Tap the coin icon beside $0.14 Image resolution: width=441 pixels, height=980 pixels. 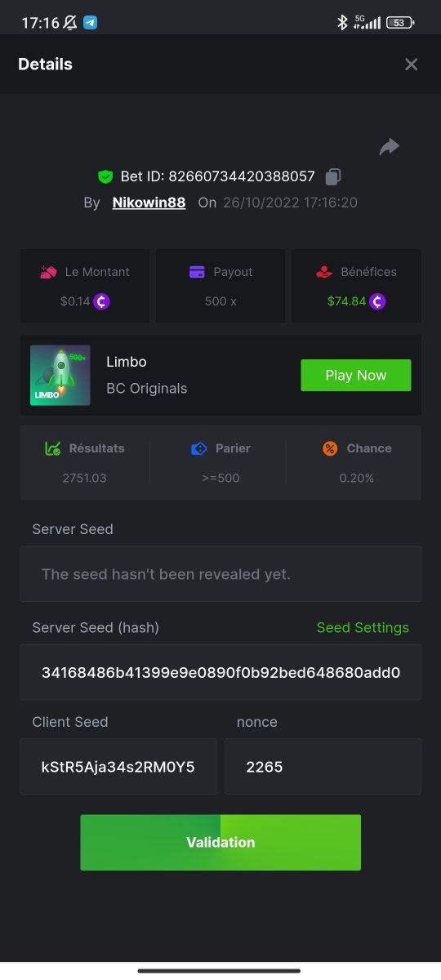(x=102, y=301)
